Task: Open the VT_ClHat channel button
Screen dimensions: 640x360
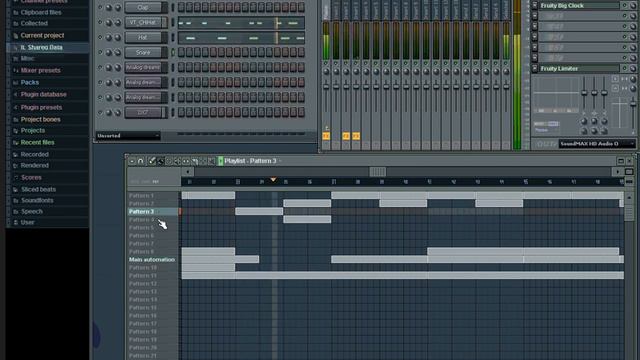Action: tap(143, 22)
